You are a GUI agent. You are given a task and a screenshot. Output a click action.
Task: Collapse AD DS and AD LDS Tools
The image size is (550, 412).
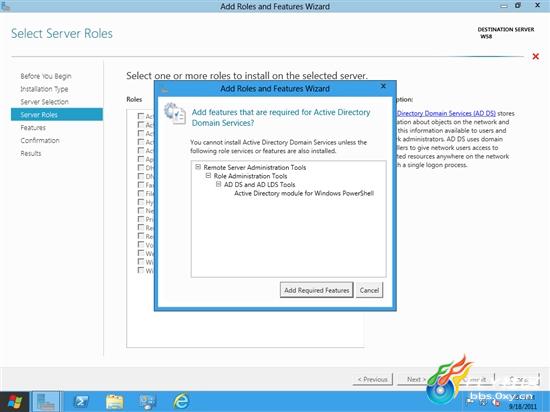219,184
